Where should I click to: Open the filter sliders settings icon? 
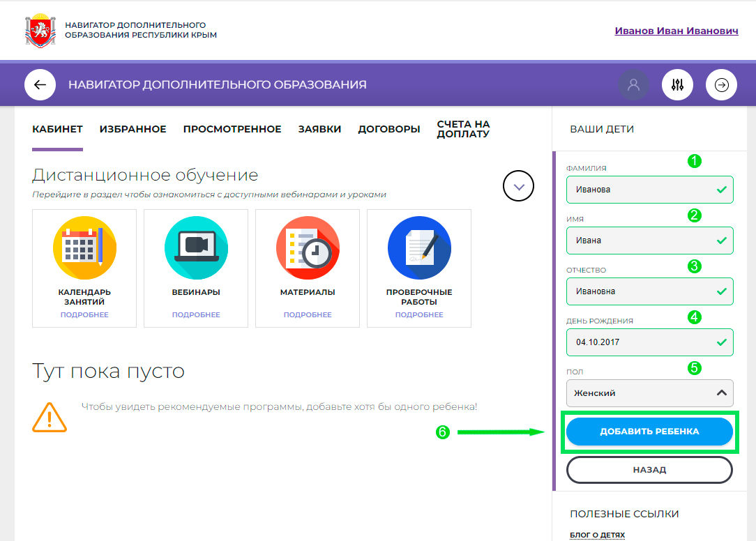click(677, 85)
